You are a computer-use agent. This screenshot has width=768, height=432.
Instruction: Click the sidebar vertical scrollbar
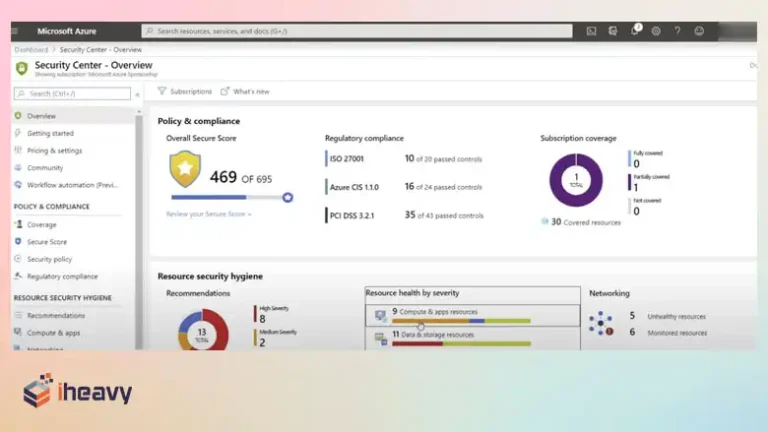[x=139, y=230]
